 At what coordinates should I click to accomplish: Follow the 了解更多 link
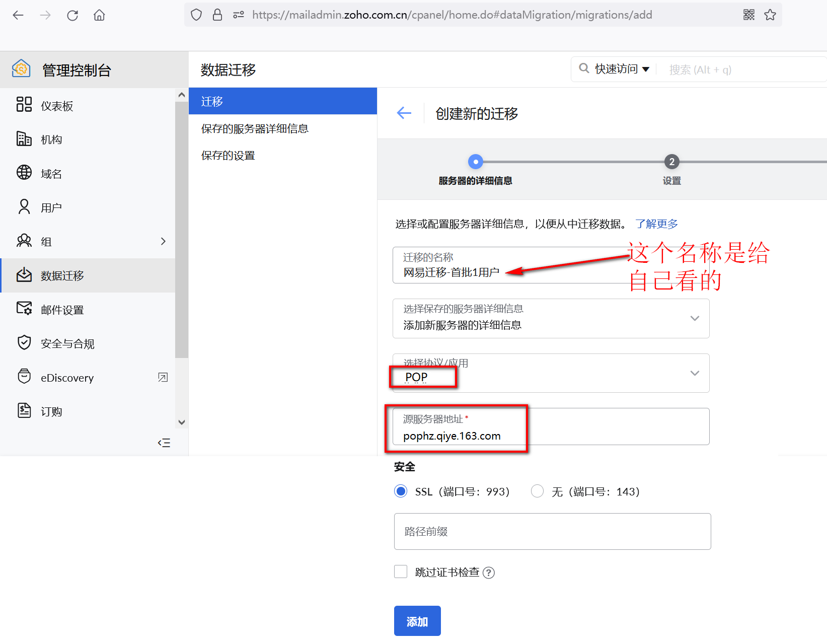click(656, 224)
